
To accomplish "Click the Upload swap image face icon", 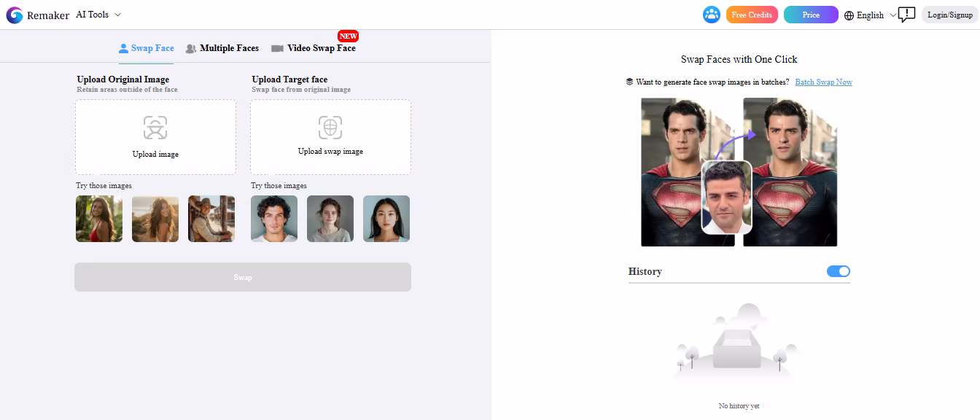I will [330, 128].
